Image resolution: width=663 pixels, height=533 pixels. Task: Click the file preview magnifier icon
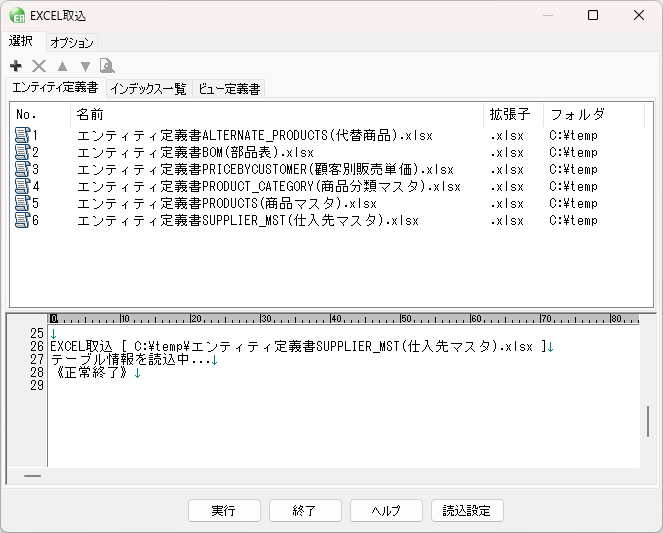[x=107, y=66]
